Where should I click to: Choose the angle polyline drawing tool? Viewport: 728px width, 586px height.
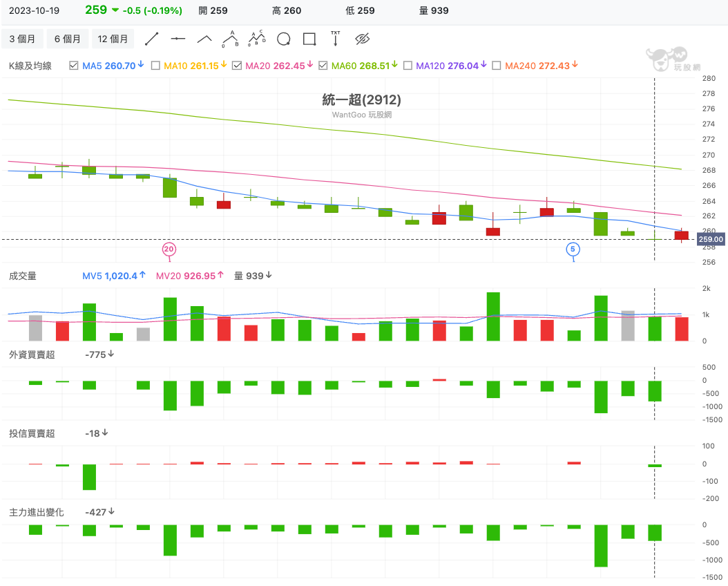tap(204, 39)
